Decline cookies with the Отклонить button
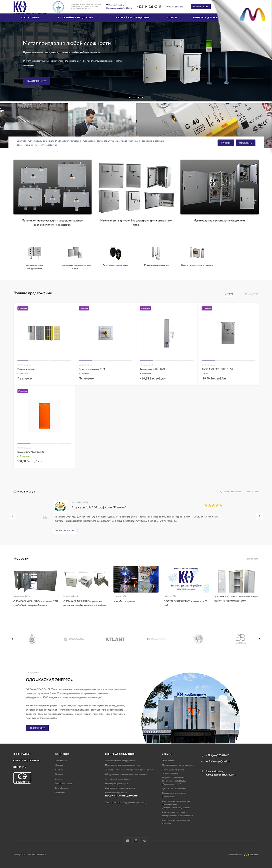The width and height of the screenshot is (272, 868). pyautogui.click(x=246, y=143)
